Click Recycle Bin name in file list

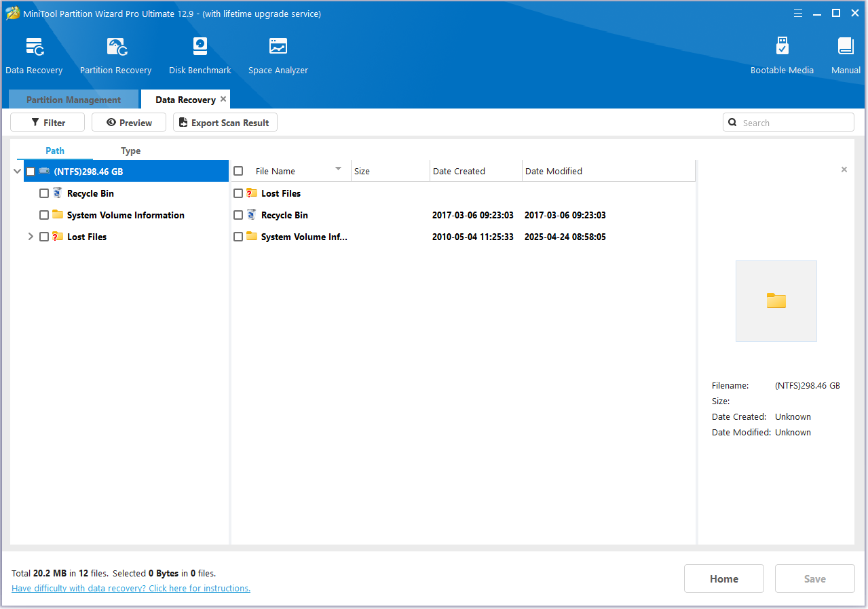pos(284,215)
